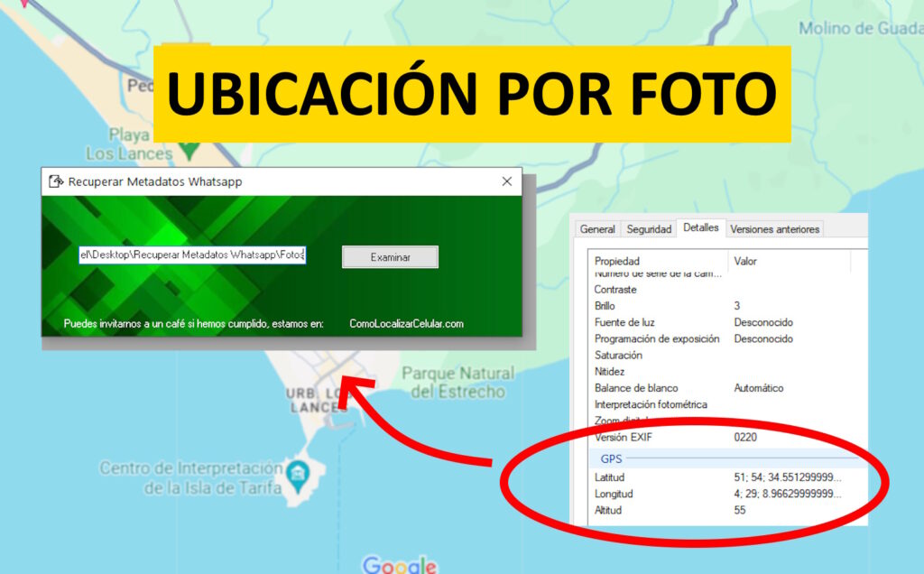The image size is (924, 574).
Task: Click the Recuperar Metadatos Whatsapp title bar icon
Action: pyautogui.click(x=56, y=181)
